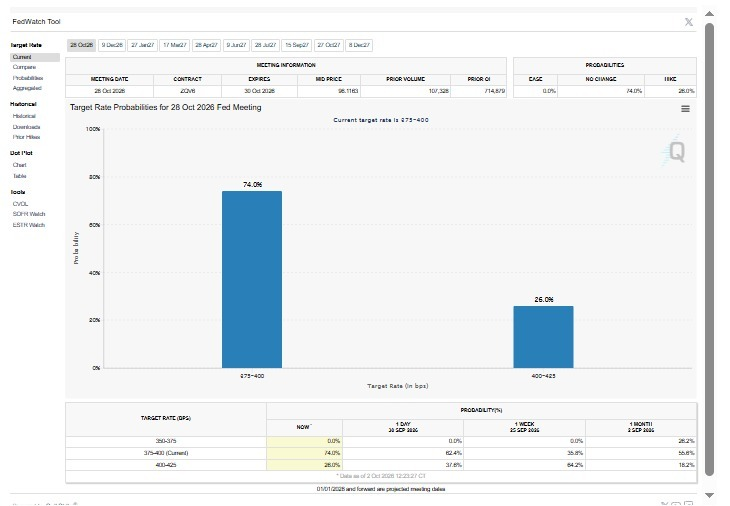This screenshot has width=730, height=506.
Task: Open the Dot Plot Table view
Action: [x=20, y=176]
